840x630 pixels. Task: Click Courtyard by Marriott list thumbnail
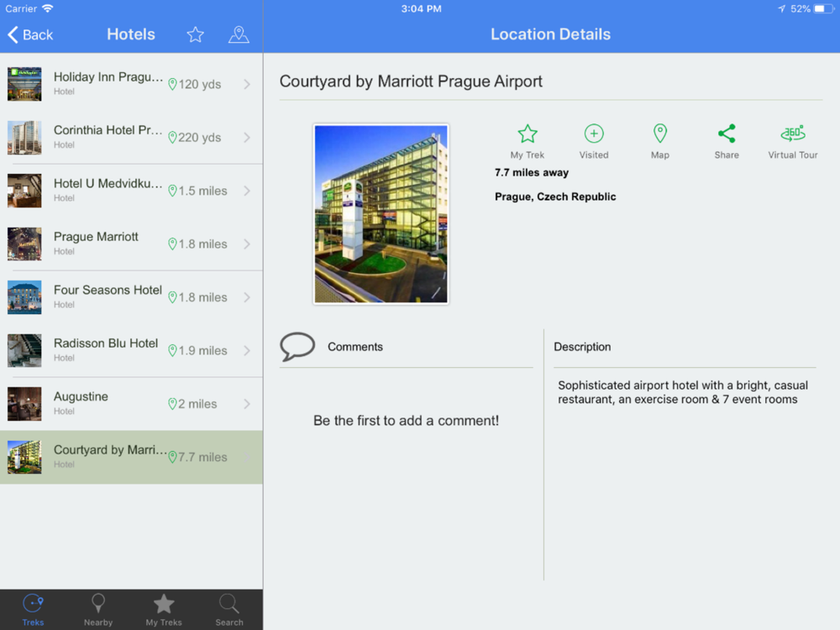(x=24, y=457)
